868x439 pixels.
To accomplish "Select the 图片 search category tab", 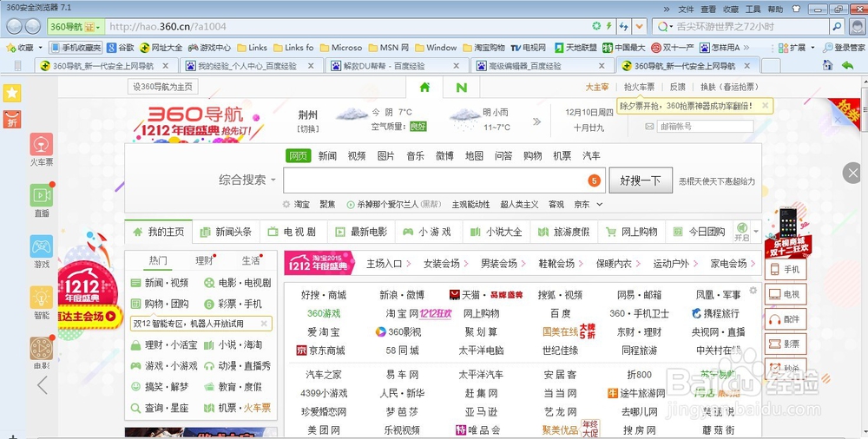I will pyautogui.click(x=386, y=156).
